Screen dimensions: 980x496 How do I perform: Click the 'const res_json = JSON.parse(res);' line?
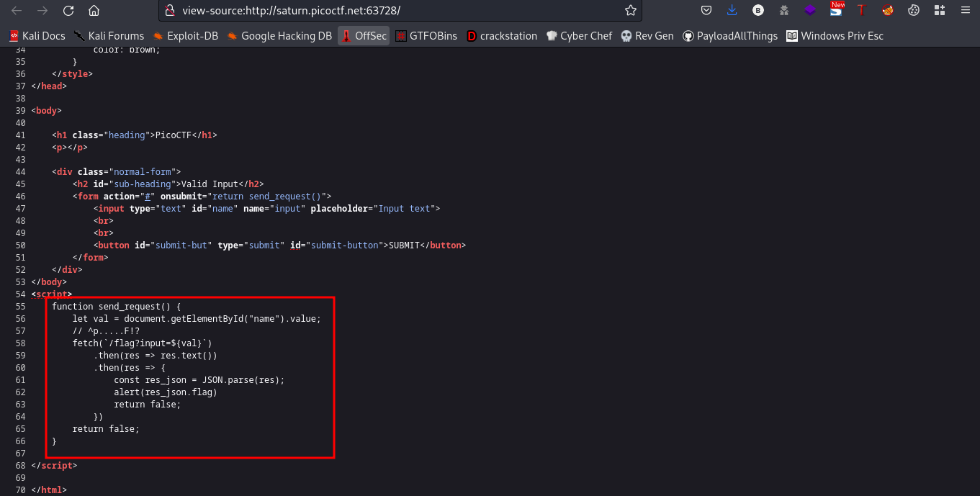click(x=199, y=380)
